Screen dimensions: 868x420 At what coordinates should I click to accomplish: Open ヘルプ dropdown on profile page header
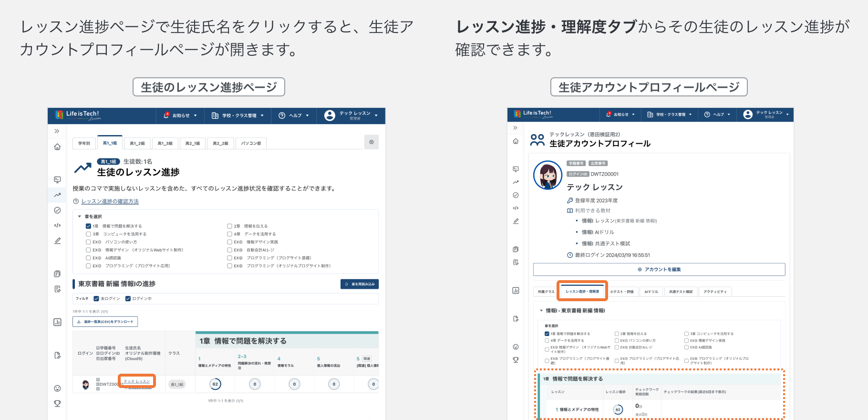[x=717, y=115]
